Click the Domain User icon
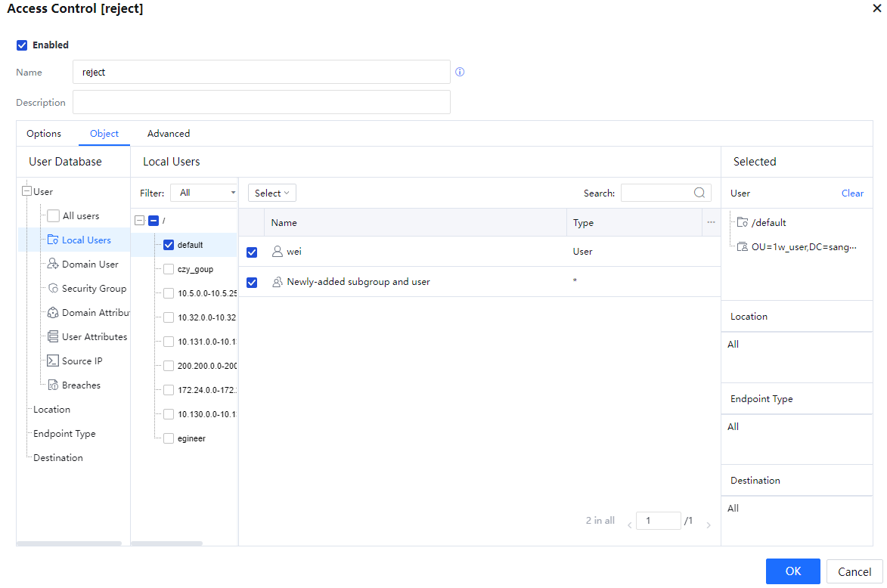The height and width of the screenshot is (588, 887). pos(53,265)
